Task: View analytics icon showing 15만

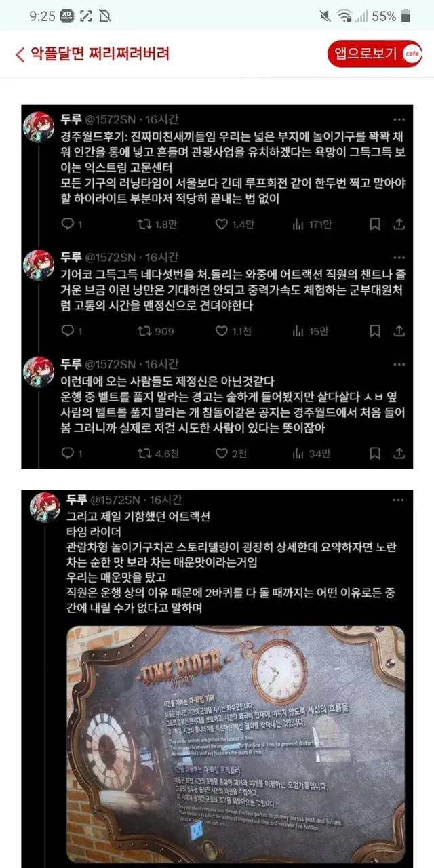Action: (x=298, y=331)
